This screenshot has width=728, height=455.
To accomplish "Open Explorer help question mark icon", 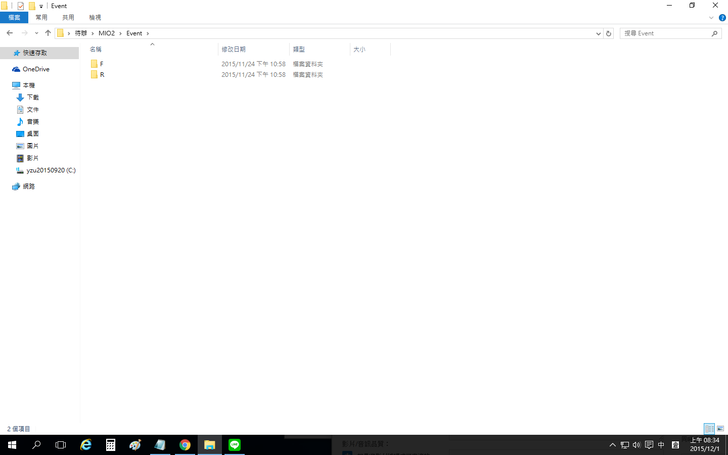I will [722, 18].
